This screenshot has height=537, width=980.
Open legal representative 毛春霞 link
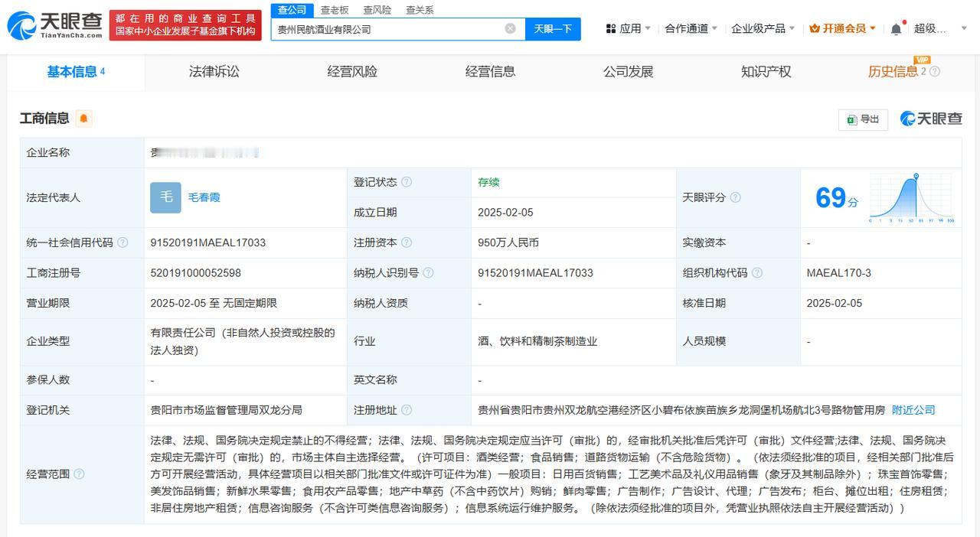[x=204, y=197]
